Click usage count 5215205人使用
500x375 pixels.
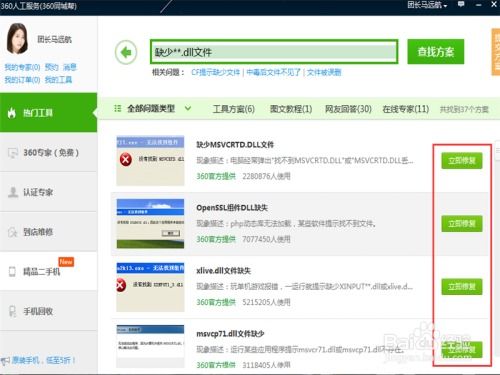point(266,302)
